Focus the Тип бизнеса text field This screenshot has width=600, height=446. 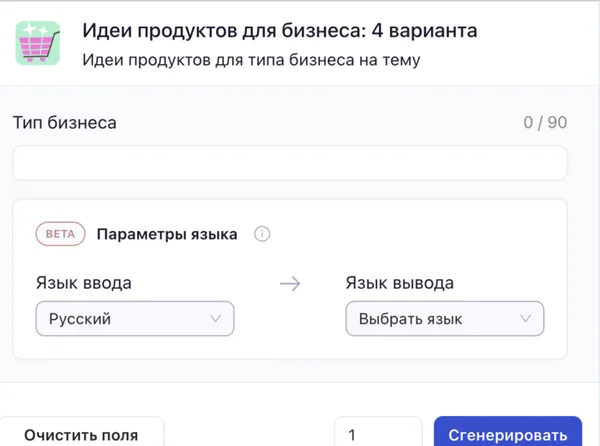click(x=290, y=163)
